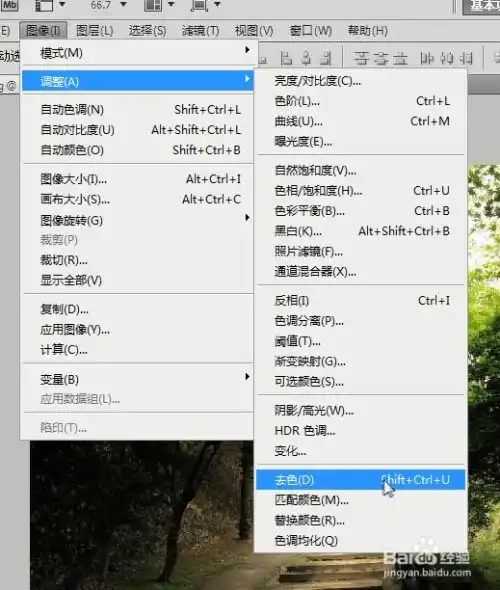Open 画布大小(S)... dialog

coord(138,199)
